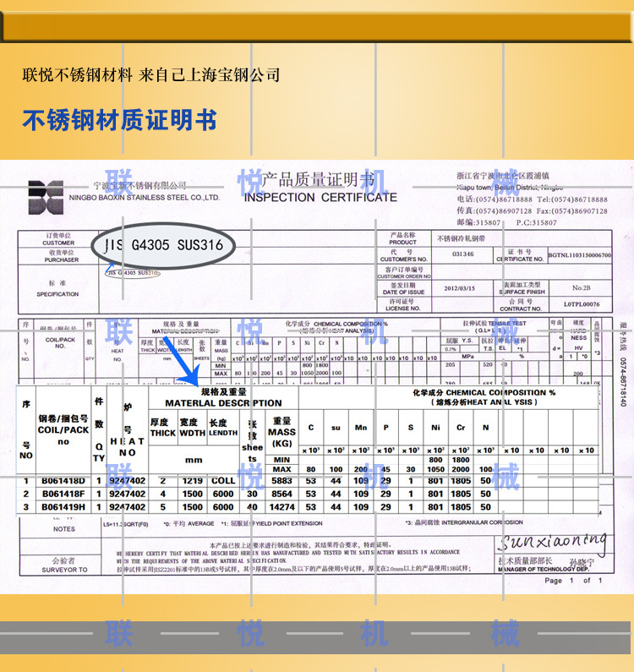
Task: Click the 'COIL/PACK no' column header
Action: click(63, 435)
